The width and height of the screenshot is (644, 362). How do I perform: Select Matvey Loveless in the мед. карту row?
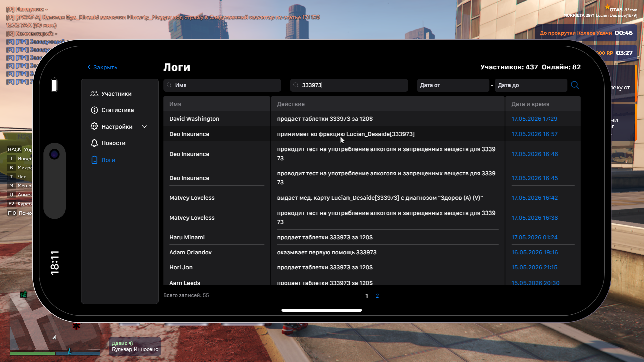(192, 198)
